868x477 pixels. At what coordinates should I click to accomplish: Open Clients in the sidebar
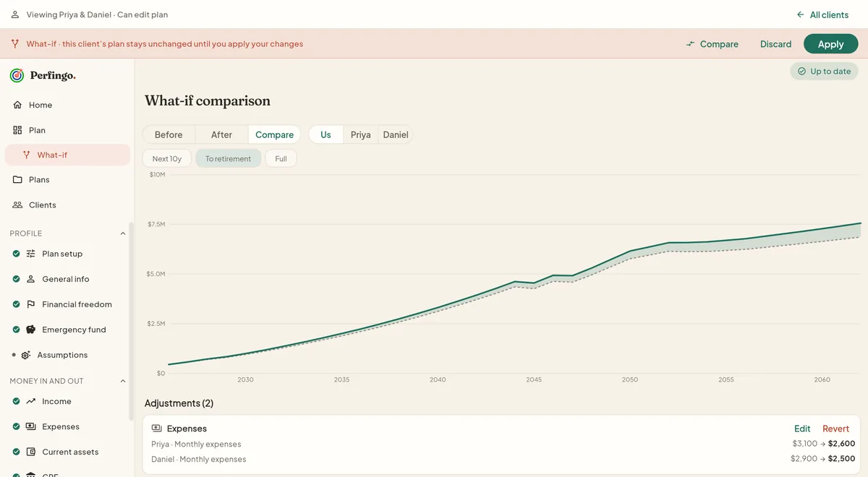pyautogui.click(x=67, y=205)
